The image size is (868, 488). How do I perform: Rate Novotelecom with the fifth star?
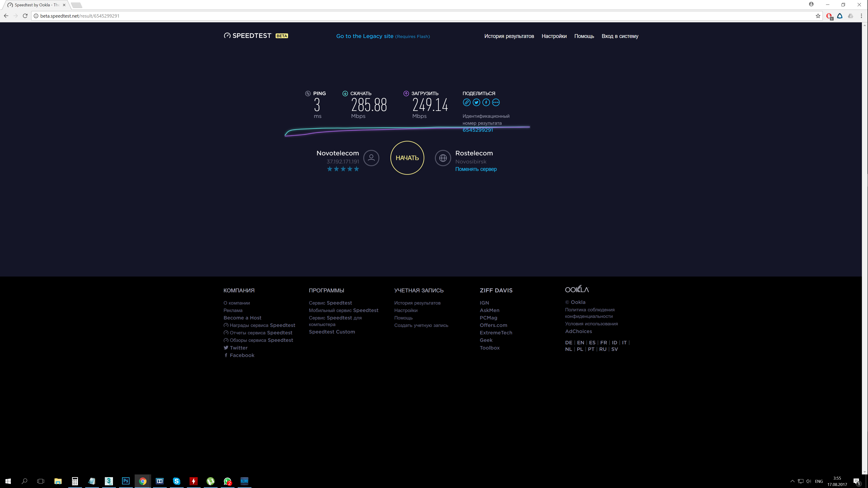pyautogui.click(x=357, y=169)
